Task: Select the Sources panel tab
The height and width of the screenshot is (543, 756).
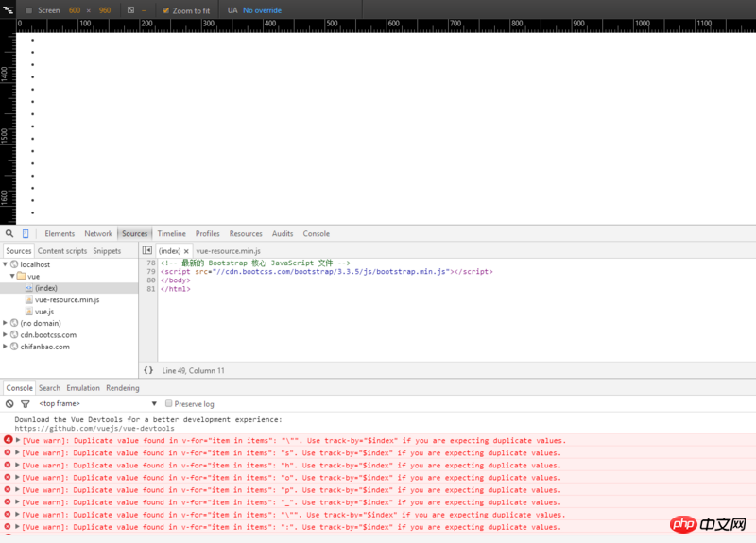Action: point(134,233)
